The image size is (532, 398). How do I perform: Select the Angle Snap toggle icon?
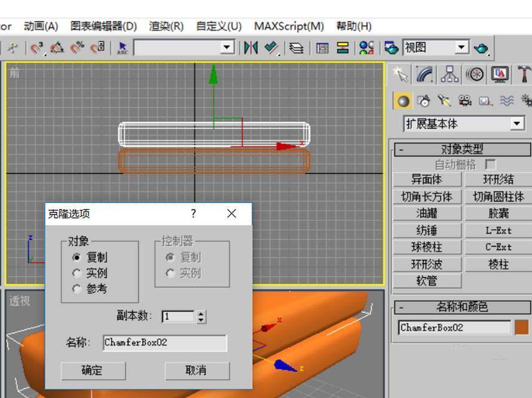57,48
